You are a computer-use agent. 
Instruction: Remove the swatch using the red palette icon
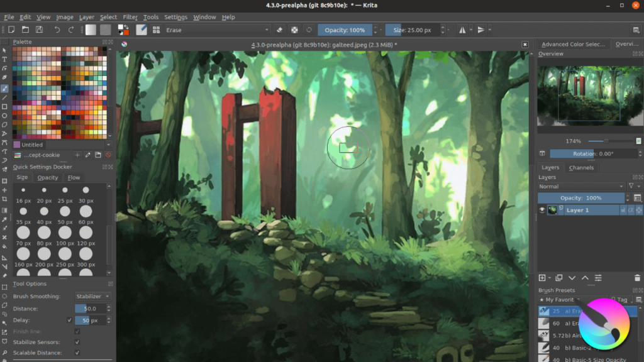[108, 155]
